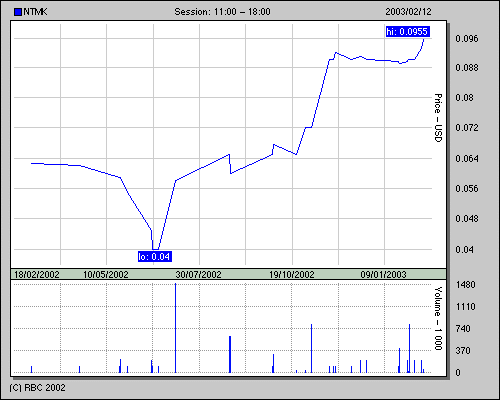Click the Volume – 1 000 axis title

(x=438, y=318)
